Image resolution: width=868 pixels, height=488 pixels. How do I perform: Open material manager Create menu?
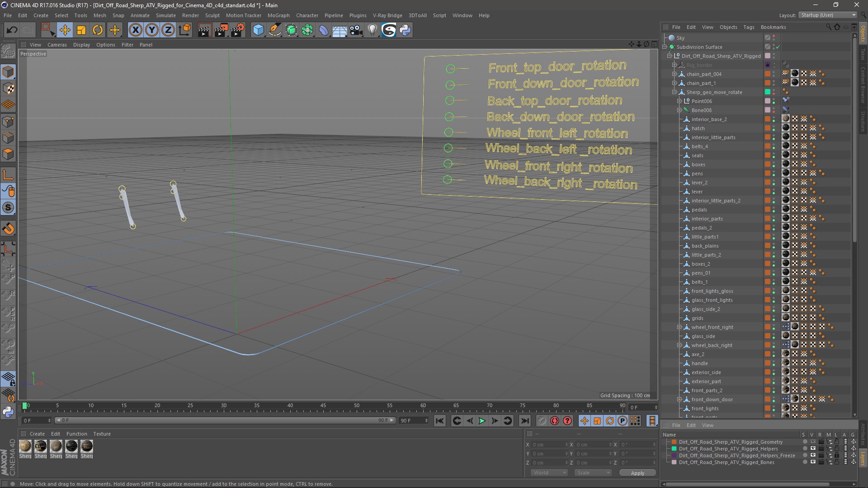coord(37,434)
